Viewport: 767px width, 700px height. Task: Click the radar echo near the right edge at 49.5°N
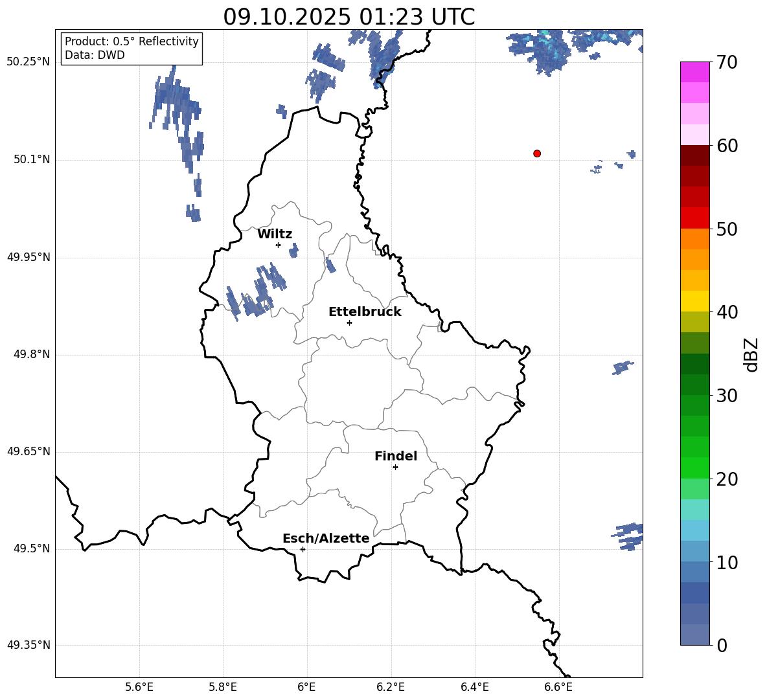[628, 536]
